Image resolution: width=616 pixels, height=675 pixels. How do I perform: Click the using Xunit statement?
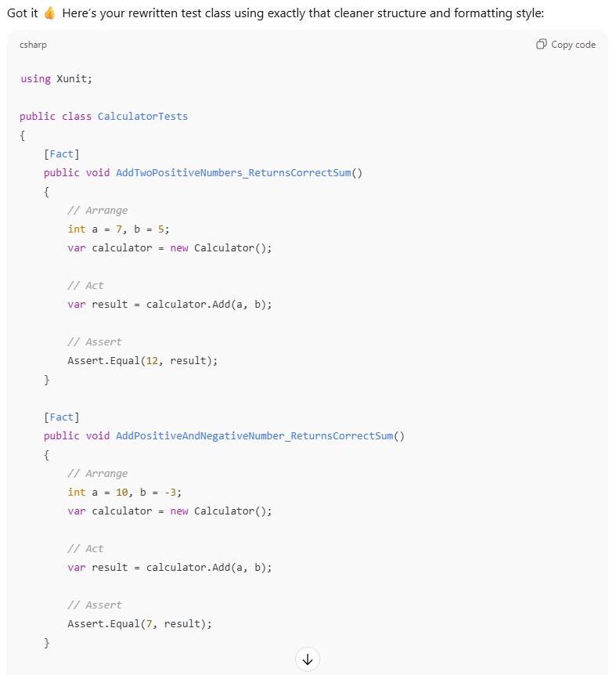point(50,78)
